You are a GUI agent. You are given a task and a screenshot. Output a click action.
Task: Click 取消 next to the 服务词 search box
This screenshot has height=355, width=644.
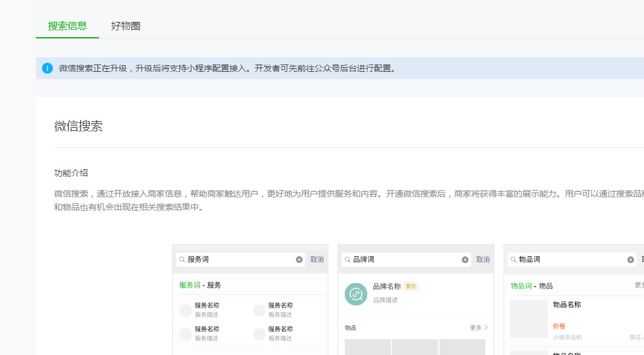tap(317, 259)
